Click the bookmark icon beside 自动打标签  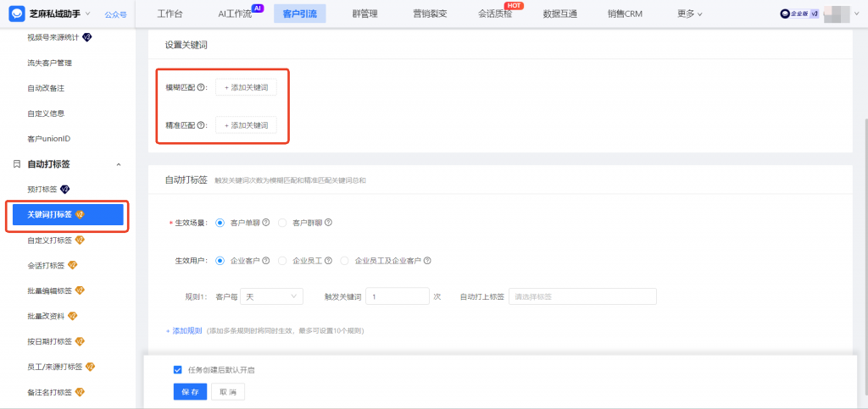pos(16,164)
